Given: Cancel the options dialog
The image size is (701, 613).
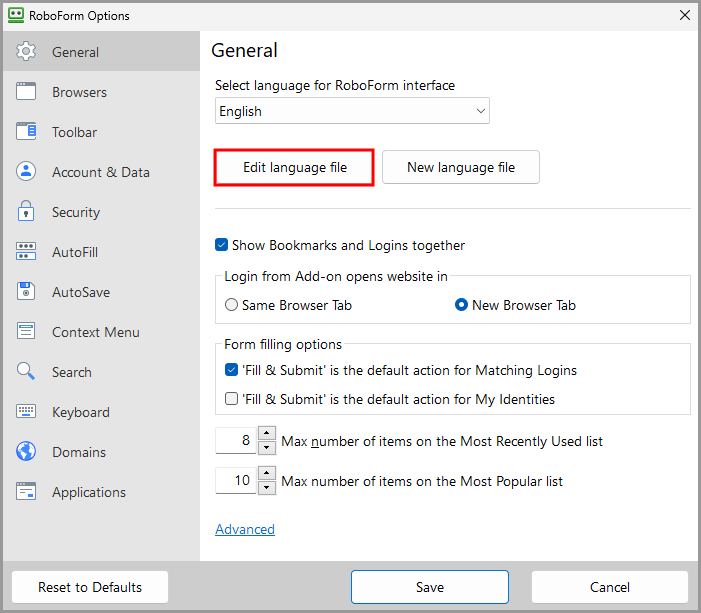Looking at the screenshot, I should (610, 587).
